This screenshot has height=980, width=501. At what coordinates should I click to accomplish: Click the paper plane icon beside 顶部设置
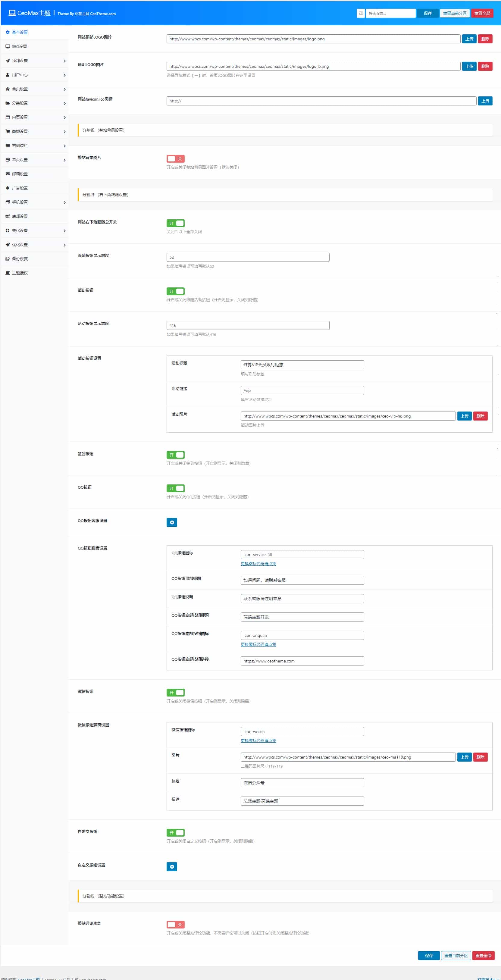pyautogui.click(x=8, y=61)
